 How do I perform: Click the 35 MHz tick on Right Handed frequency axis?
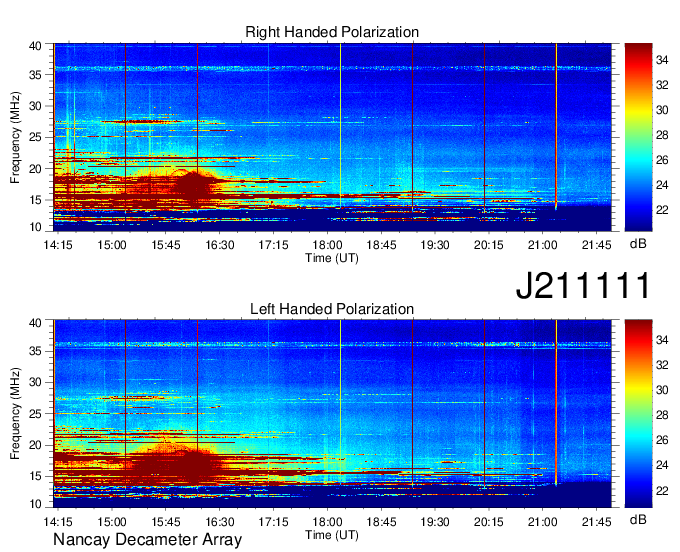[x=35, y=75]
